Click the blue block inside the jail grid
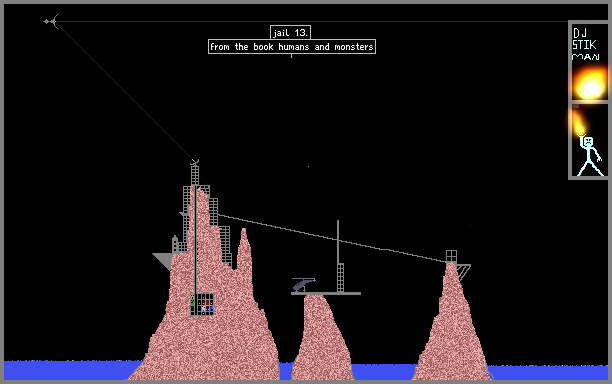The width and height of the screenshot is (612, 384). click(212, 308)
